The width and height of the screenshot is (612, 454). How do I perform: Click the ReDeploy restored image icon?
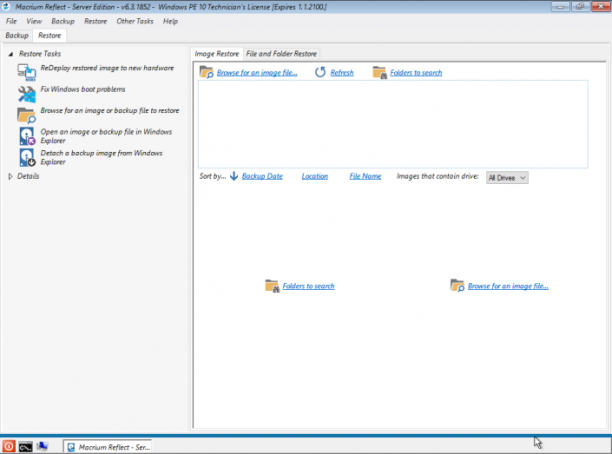pos(27,72)
